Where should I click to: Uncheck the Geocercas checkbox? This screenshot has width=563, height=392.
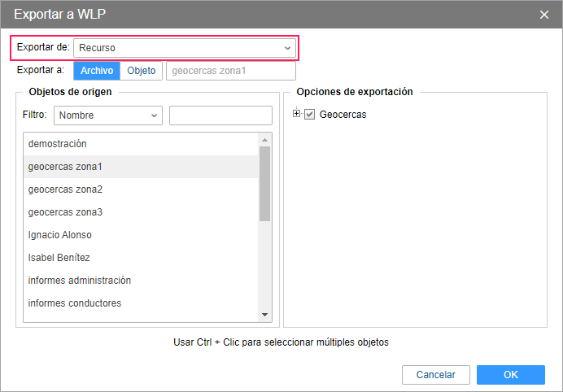click(x=309, y=115)
